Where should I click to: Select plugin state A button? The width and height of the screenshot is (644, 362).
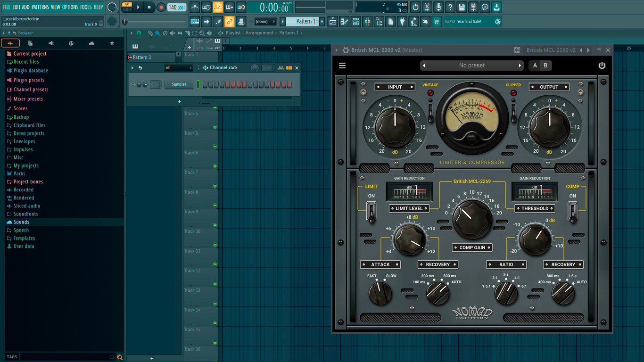pyautogui.click(x=535, y=66)
